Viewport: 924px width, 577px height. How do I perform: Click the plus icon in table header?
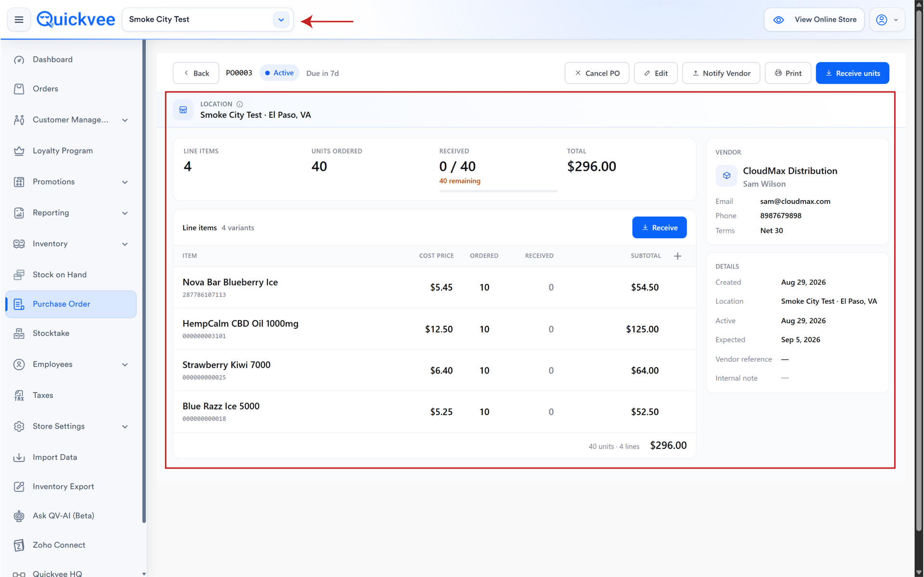point(678,256)
